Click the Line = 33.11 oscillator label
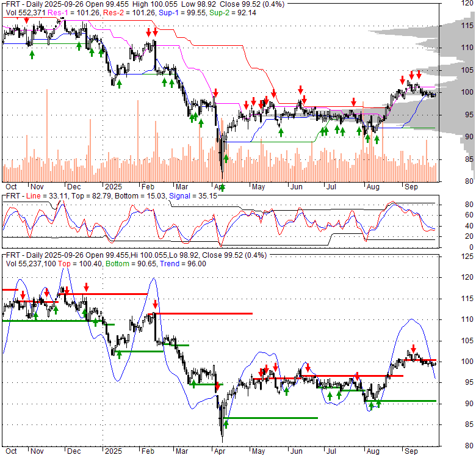Viewport: 476px width, 455px height. [47, 196]
